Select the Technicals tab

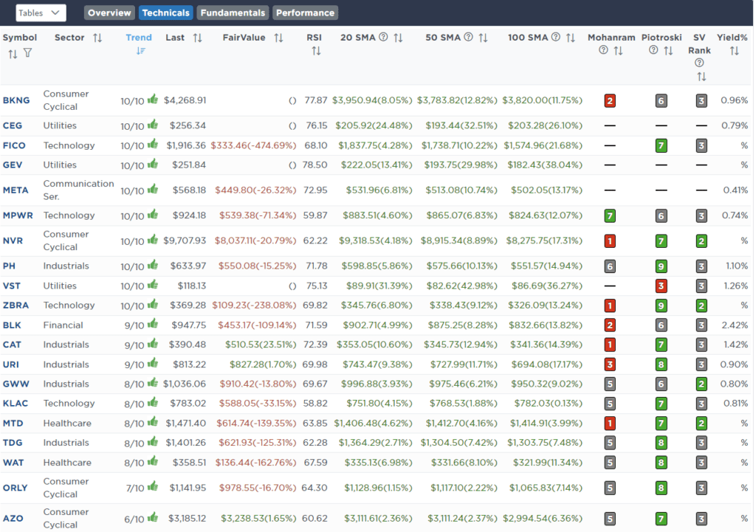[166, 13]
